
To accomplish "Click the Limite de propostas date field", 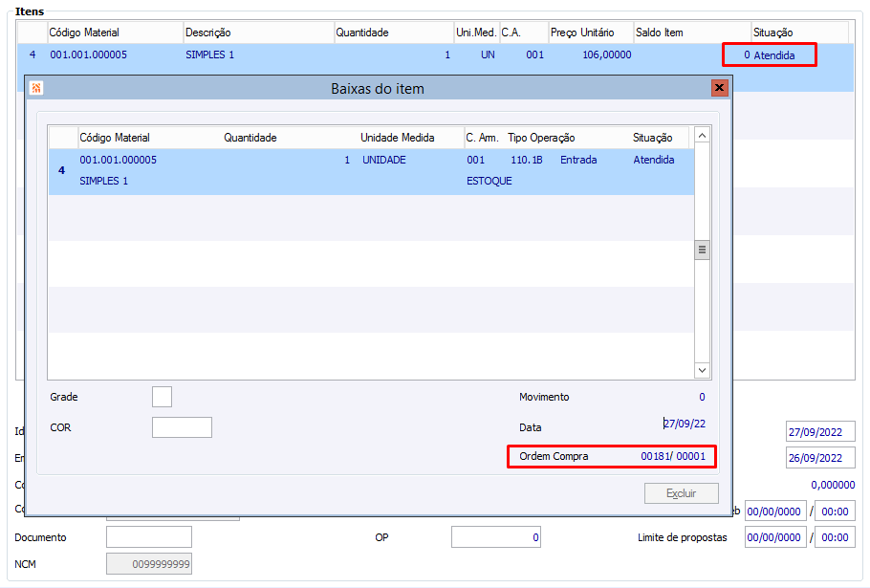I will click(x=775, y=537).
